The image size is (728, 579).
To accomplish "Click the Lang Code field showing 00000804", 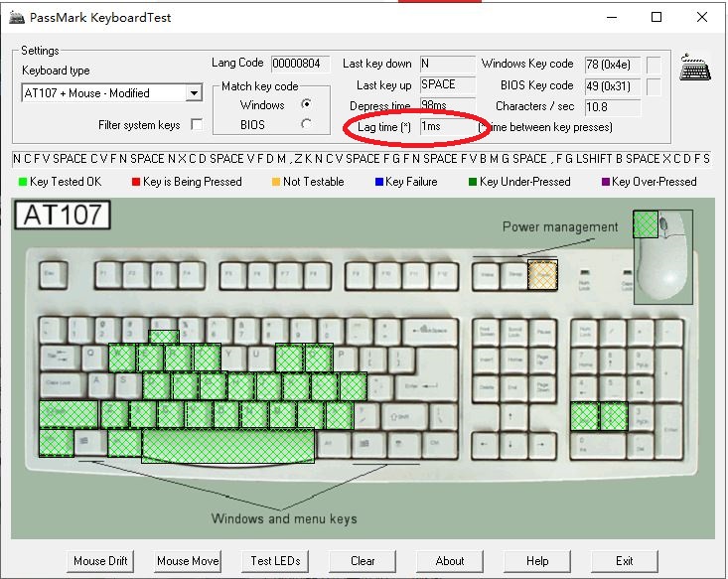I will [x=301, y=64].
